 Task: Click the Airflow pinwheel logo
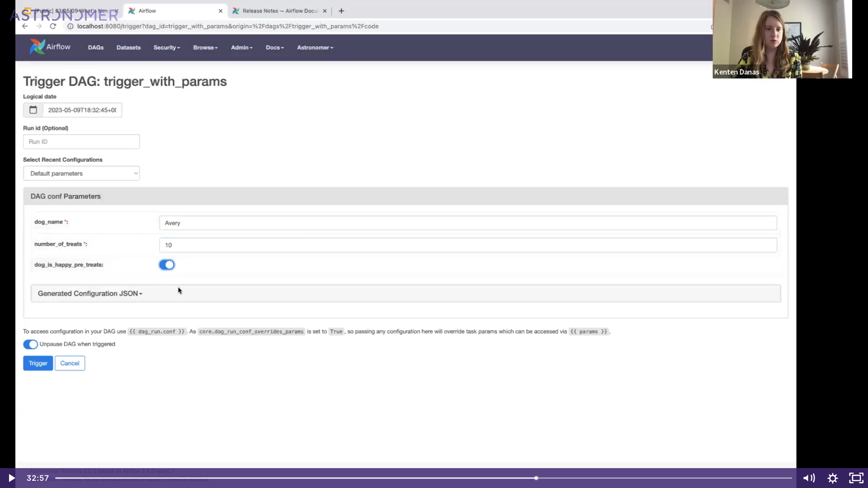(38, 47)
